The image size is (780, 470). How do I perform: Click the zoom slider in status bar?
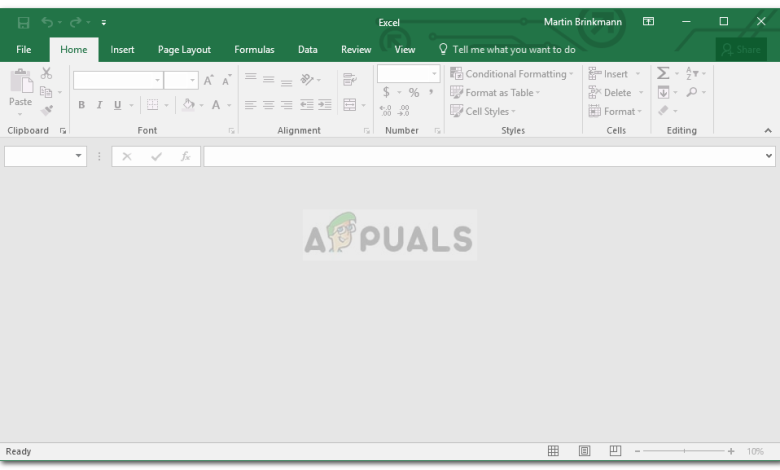click(684, 451)
